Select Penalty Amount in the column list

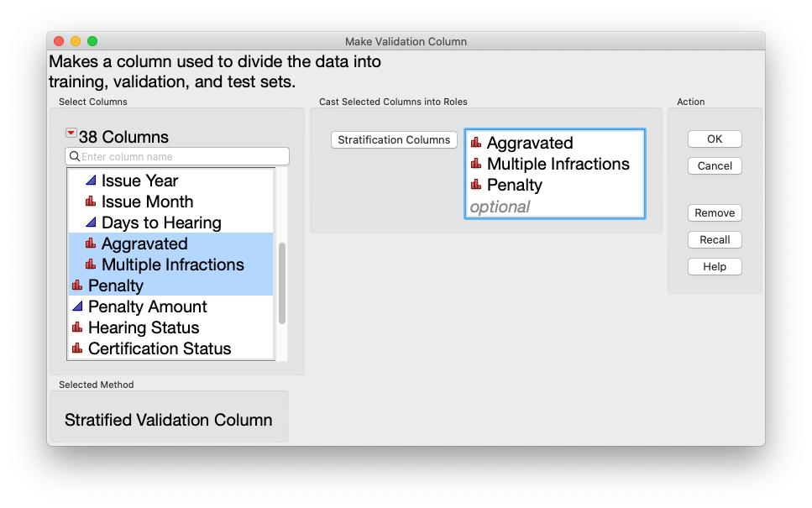[147, 306]
